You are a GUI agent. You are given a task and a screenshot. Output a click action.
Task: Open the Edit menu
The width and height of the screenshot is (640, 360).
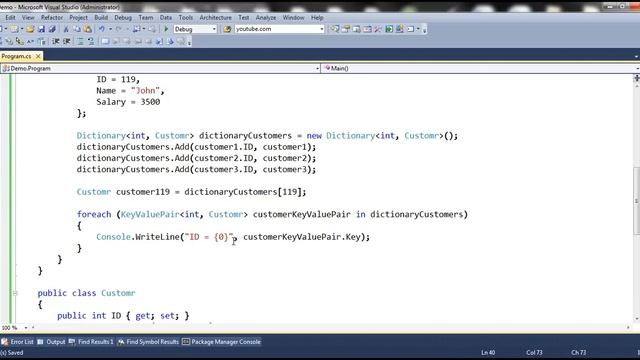[x=10, y=18]
